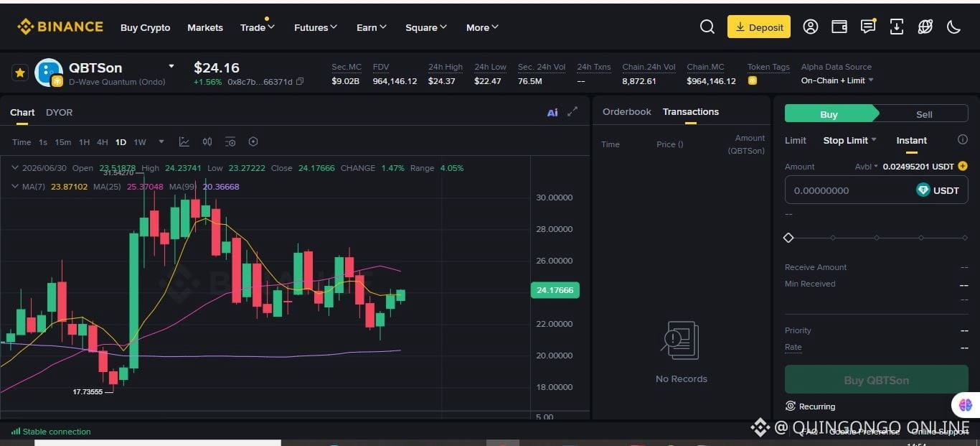Click the Buy QBTSon button
980x446 pixels.
tap(877, 380)
